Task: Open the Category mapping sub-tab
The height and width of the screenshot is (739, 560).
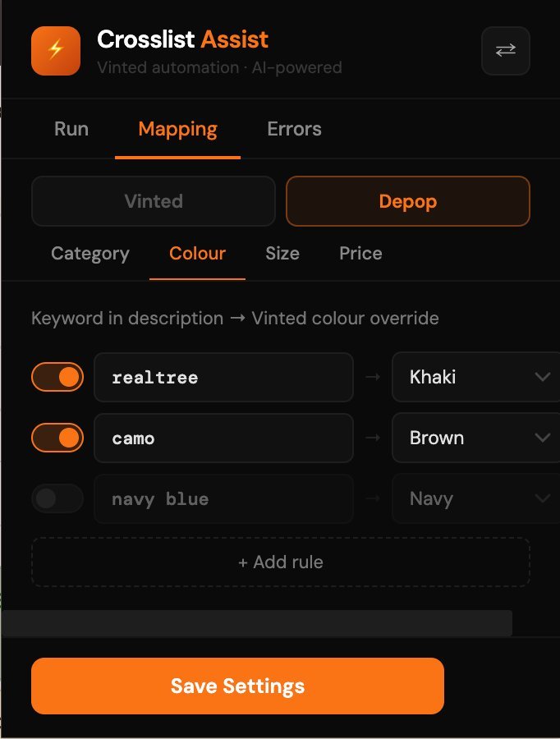Action: coord(90,254)
